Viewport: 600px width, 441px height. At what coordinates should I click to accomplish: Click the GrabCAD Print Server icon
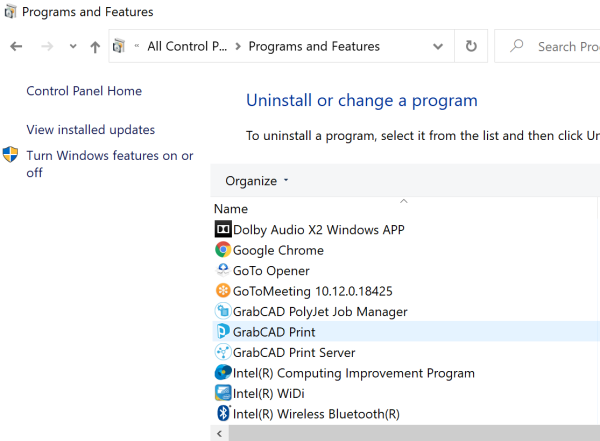[x=223, y=352]
